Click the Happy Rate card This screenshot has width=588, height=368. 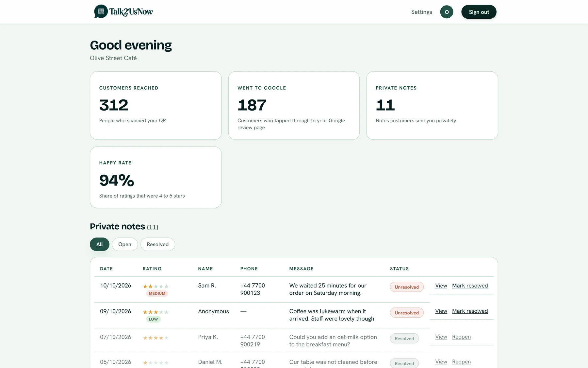[156, 177]
